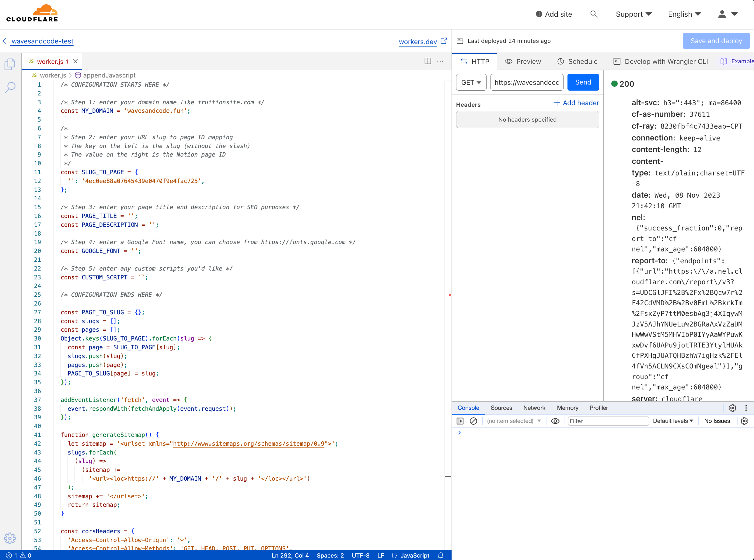Open the GET method dropdown
Screen dimensions: 754x560
[471, 82]
